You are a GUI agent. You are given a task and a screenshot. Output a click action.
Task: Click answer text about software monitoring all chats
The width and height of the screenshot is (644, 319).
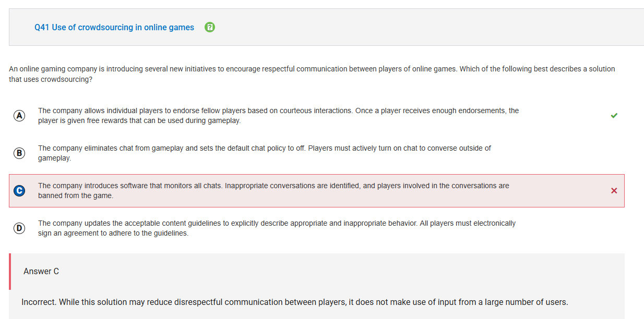(273, 191)
